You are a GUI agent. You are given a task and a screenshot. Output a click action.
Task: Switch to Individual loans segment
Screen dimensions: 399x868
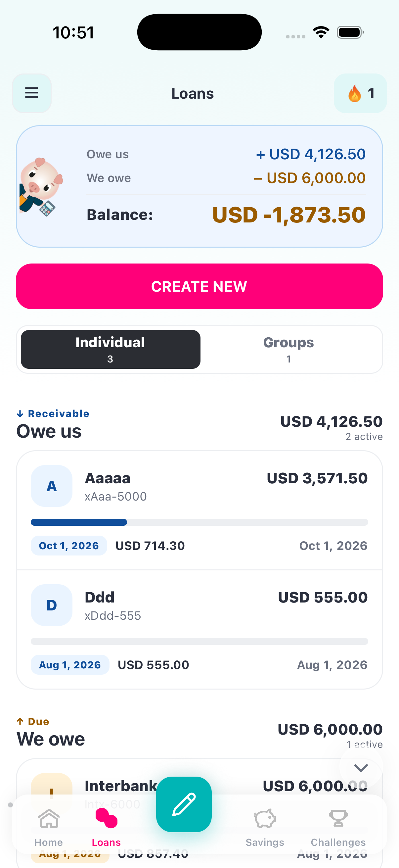[x=111, y=349]
